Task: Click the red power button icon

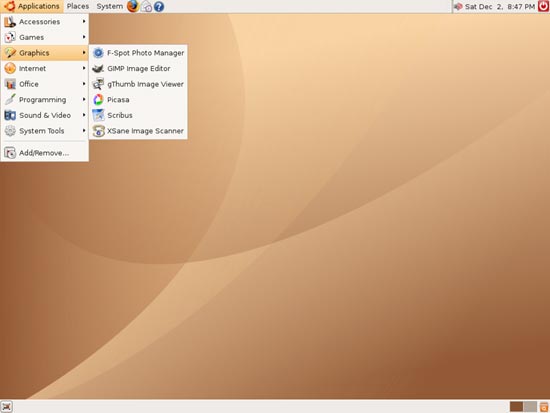Action: coord(543,6)
